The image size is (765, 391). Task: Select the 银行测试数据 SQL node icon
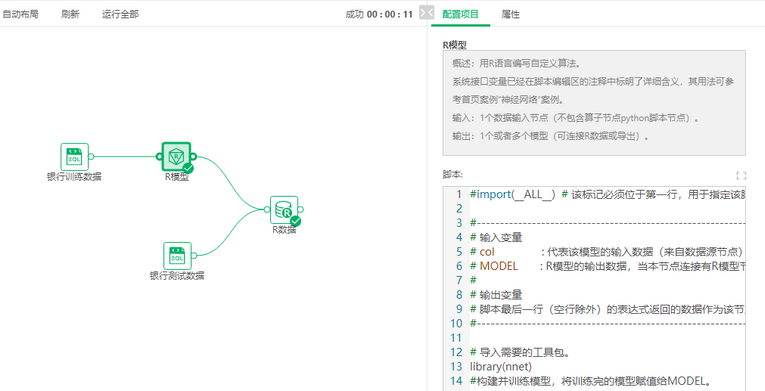tap(177, 256)
